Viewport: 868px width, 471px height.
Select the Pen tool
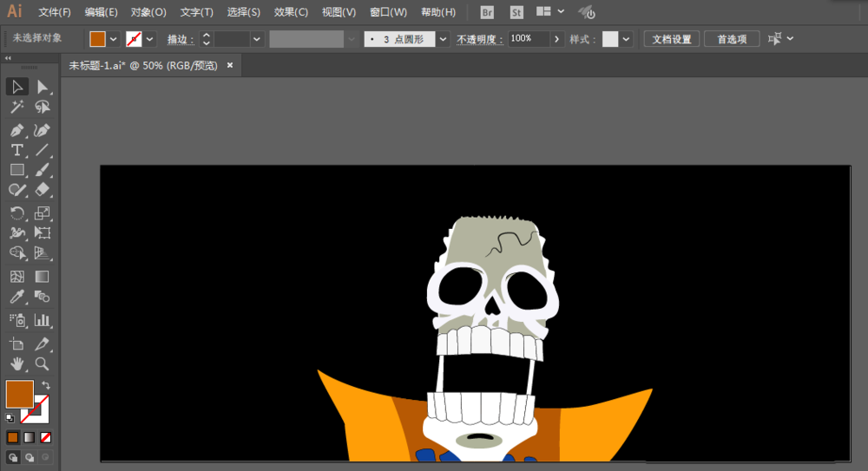(17, 131)
